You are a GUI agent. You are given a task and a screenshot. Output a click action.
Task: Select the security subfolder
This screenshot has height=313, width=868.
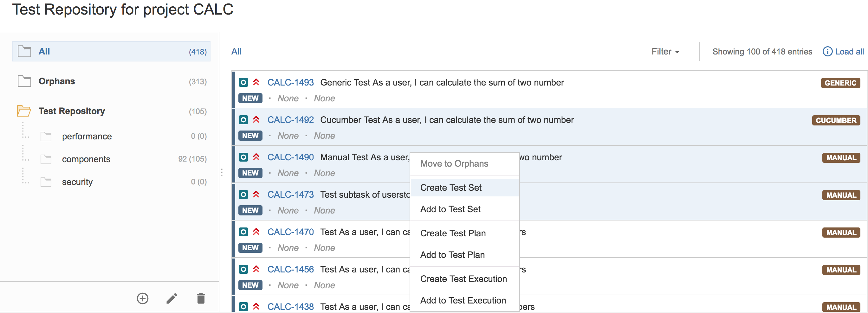pyautogui.click(x=77, y=182)
